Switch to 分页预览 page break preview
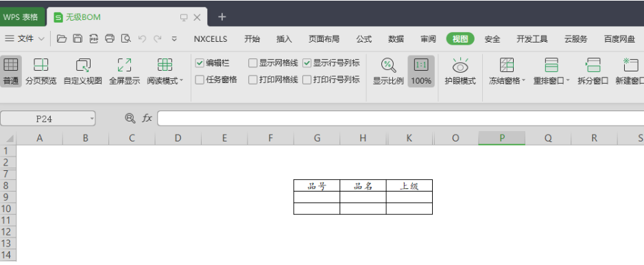This screenshot has width=644, height=265. 40,71
